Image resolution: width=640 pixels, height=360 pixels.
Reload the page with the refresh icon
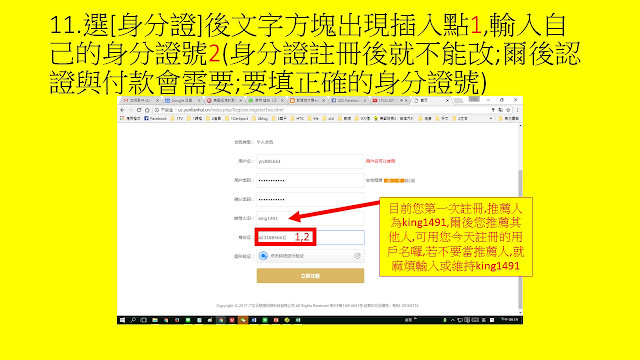tap(139, 110)
